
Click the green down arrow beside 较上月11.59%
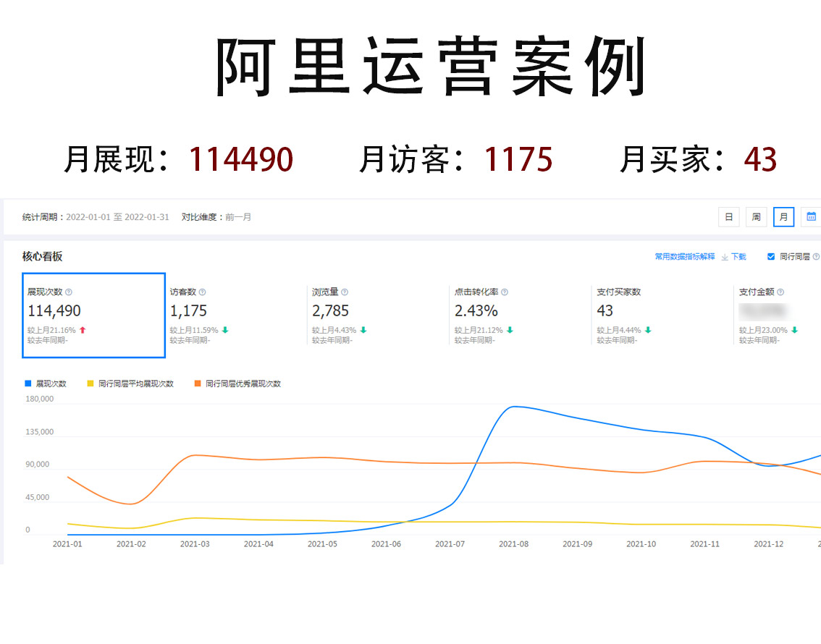[x=225, y=330]
